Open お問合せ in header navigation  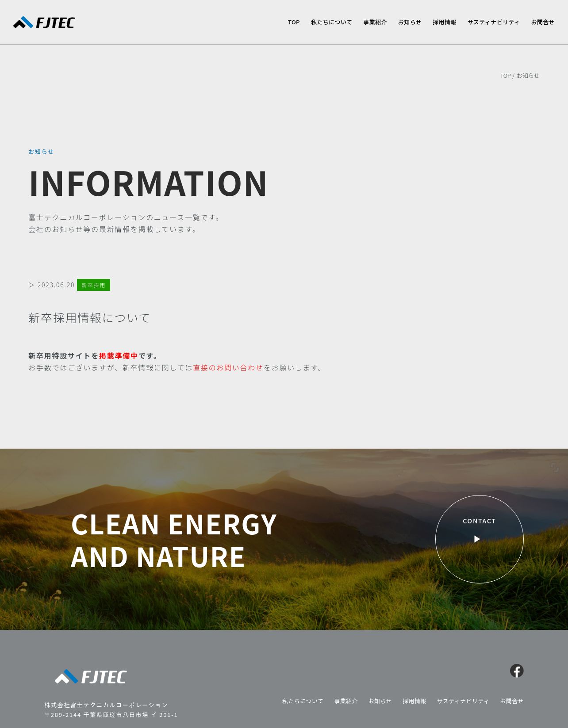(x=543, y=22)
